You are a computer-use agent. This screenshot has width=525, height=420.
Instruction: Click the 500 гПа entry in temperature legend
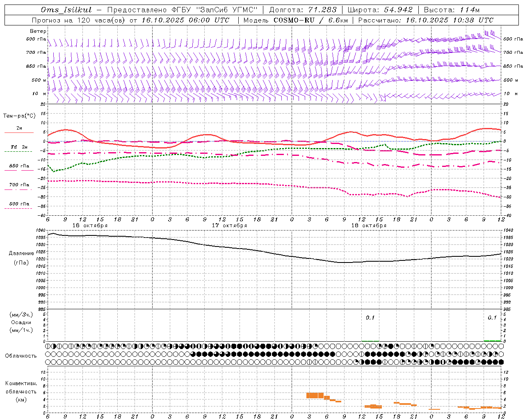coord(19,204)
